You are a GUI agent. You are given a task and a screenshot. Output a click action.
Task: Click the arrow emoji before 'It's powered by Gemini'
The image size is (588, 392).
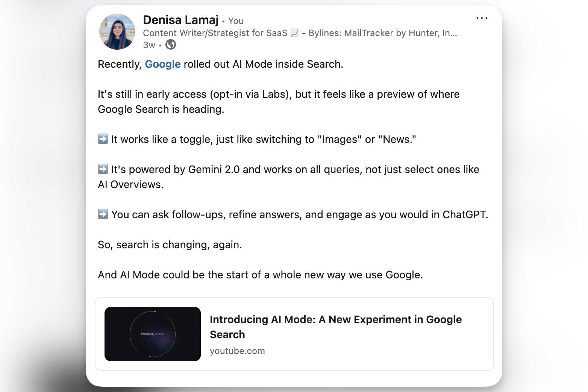click(103, 169)
